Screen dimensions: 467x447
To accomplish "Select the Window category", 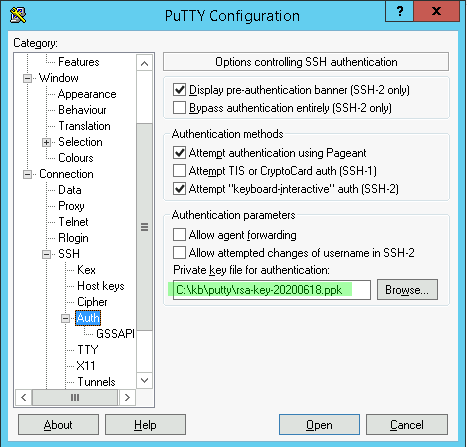I will 59,78.
